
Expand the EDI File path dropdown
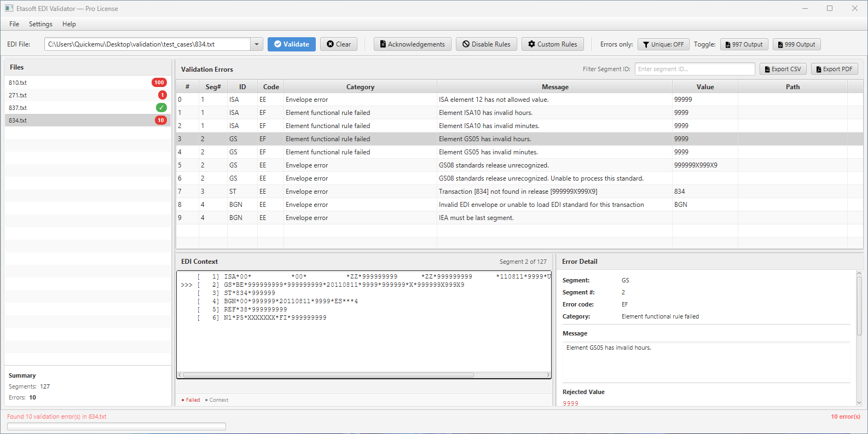[257, 44]
